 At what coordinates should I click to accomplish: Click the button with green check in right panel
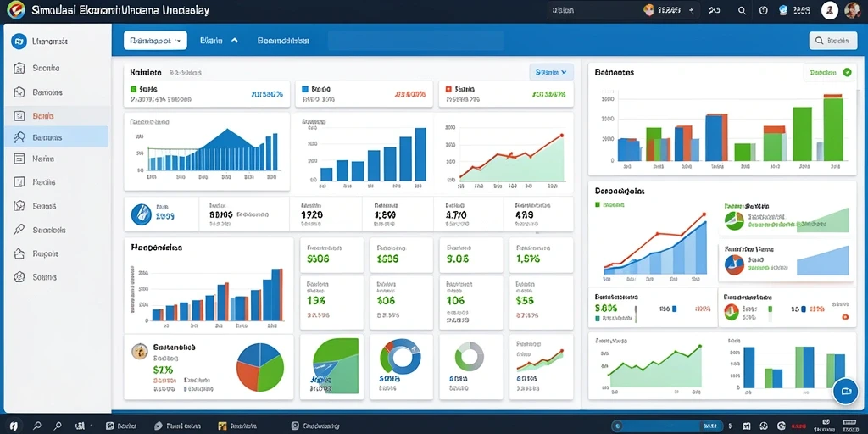[x=830, y=73]
